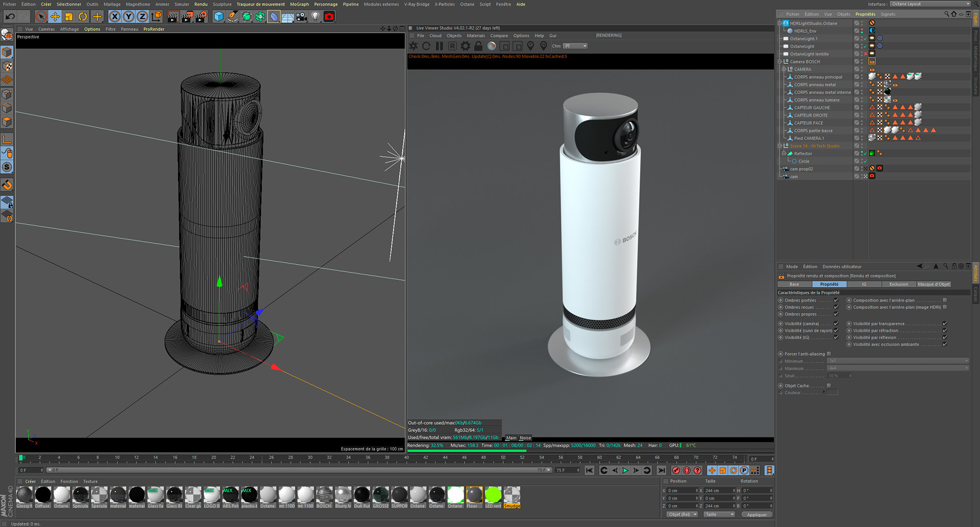Screen dimensions: 980x527
Task: Click the Octane logo in Live Viewer
Action: point(413,46)
